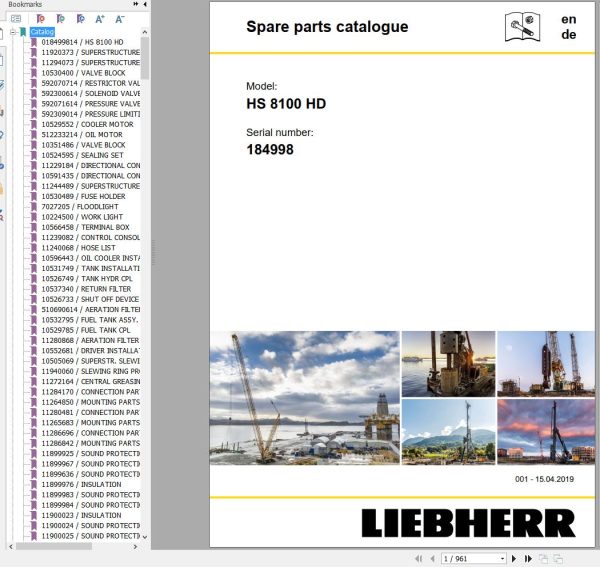Click bookmarks vertical scrollbar up arrow
The image size is (600, 567).
tap(145, 32)
